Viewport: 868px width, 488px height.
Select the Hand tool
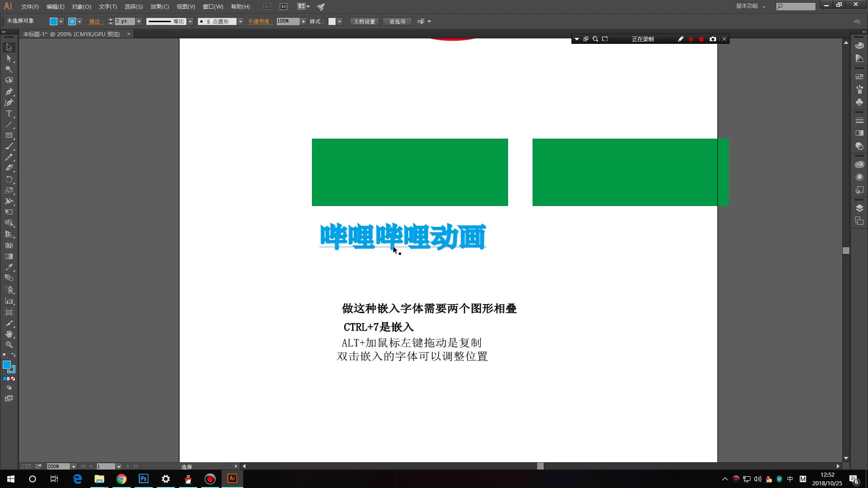tap(9, 334)
